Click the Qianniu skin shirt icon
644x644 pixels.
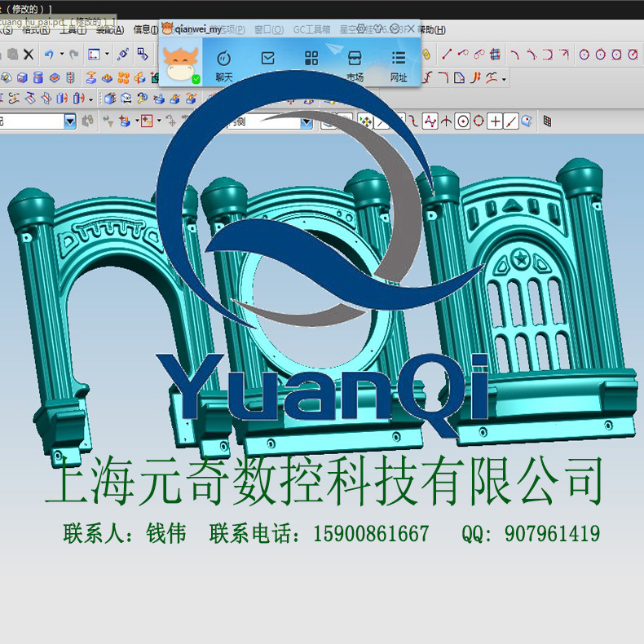point(378,29)
